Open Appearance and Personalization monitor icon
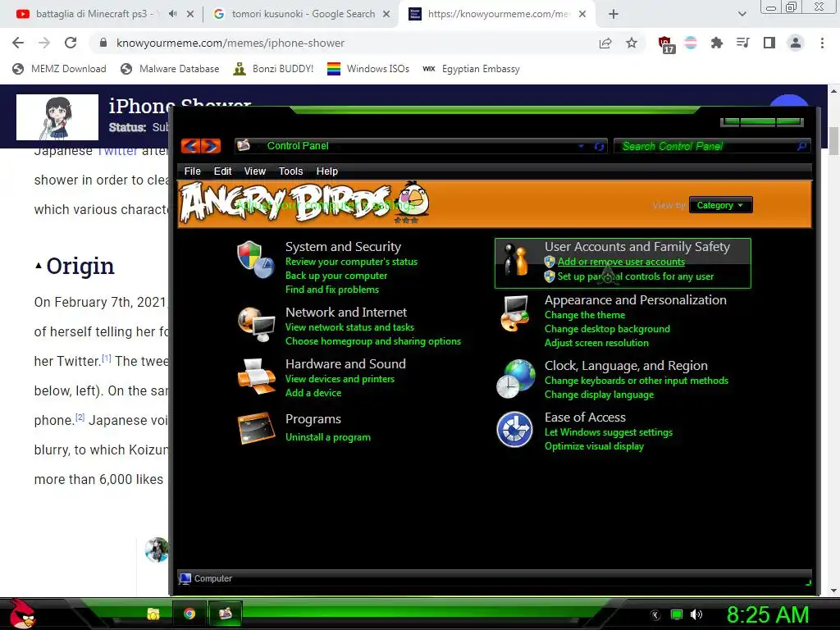The image size is (840, 630). tap(515, 313)
